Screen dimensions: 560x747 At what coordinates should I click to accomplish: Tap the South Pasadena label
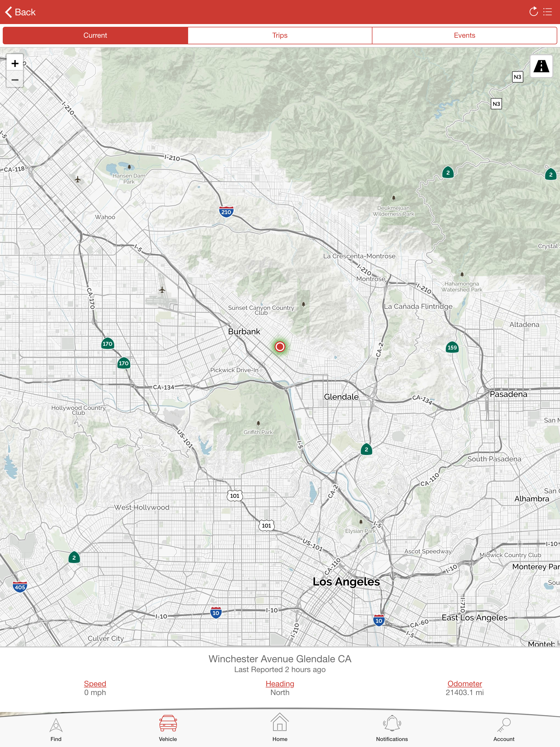coord(494,459)
